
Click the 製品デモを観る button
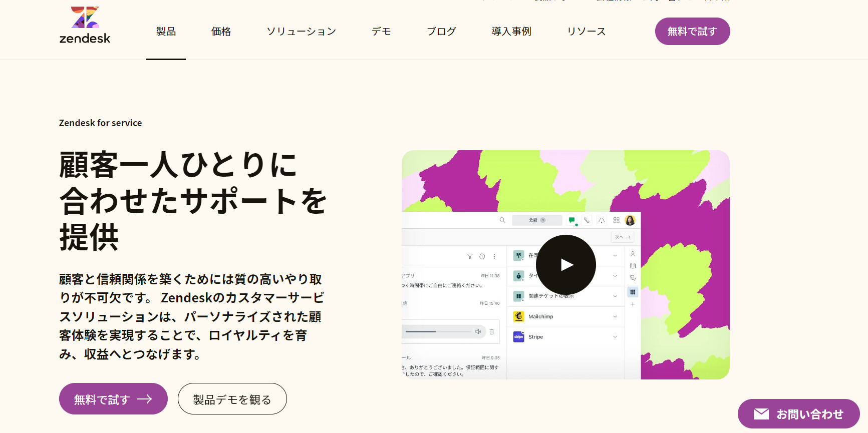coord(232,399)
